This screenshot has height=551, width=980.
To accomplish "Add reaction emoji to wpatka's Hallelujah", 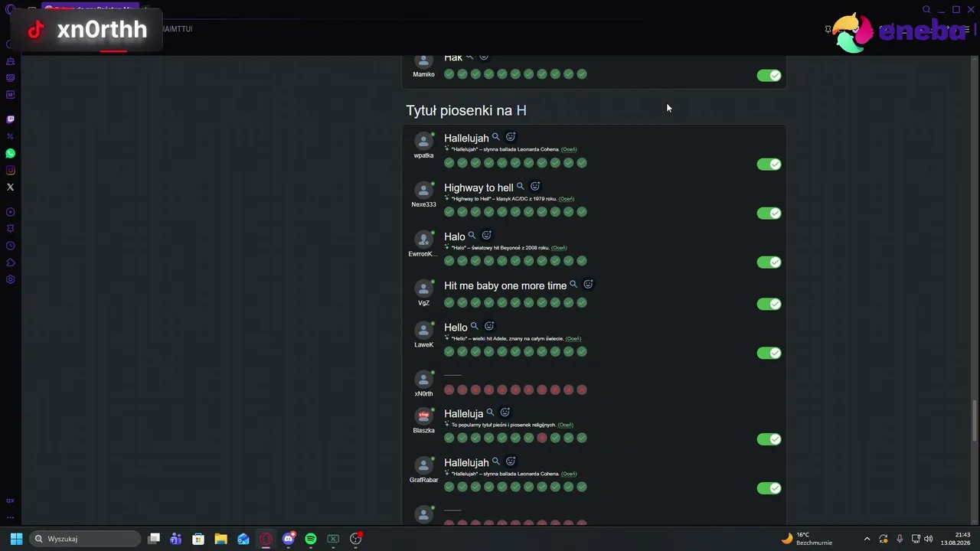I will (x=511, y=137).
